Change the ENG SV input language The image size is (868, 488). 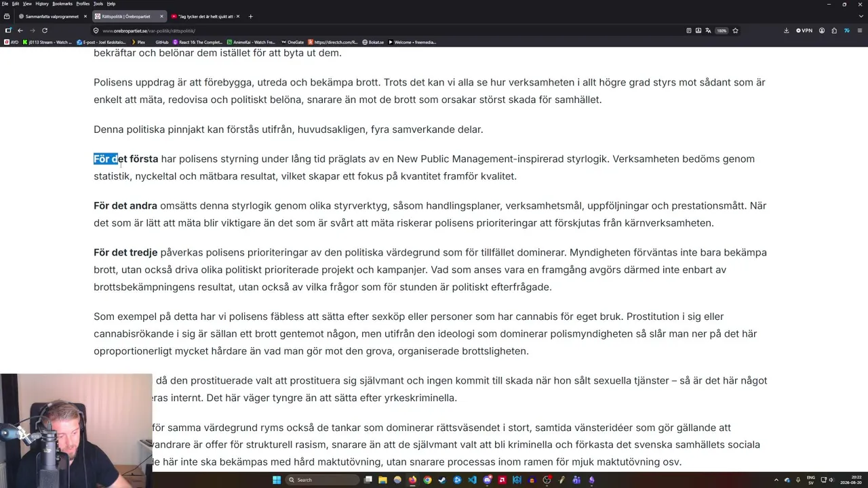tap(811, 480)
